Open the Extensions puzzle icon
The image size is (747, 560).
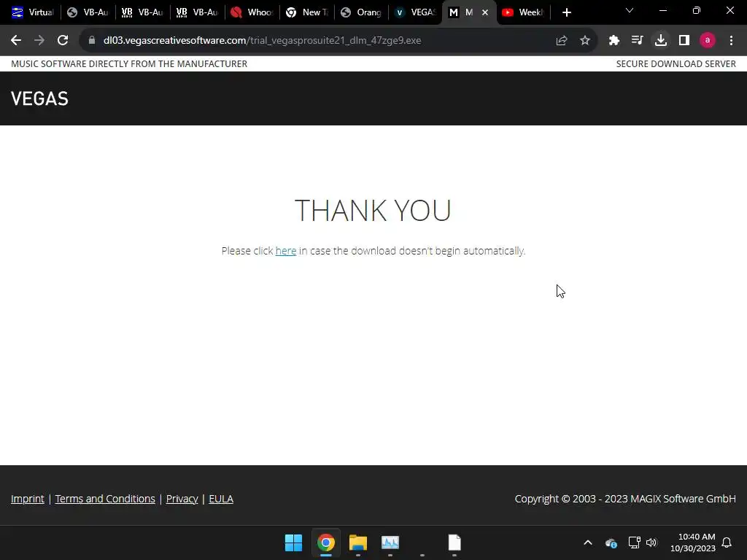coord(614,41)
